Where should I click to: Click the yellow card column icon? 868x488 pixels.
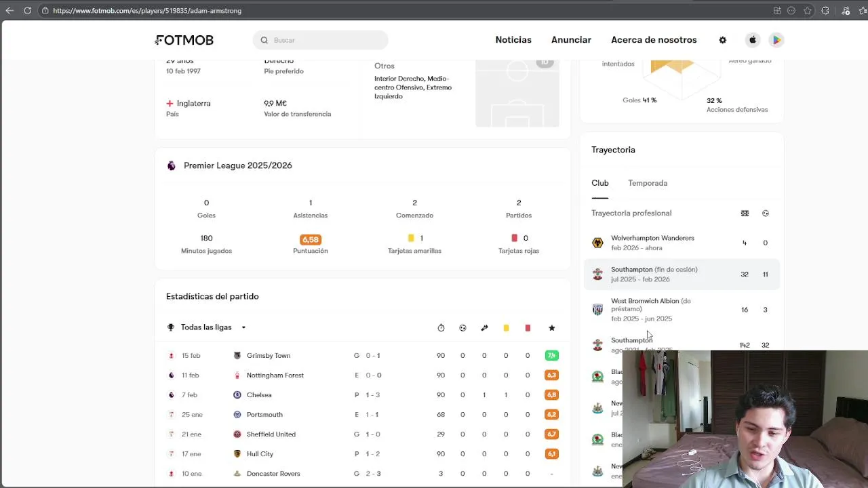[x=506, y=328]
